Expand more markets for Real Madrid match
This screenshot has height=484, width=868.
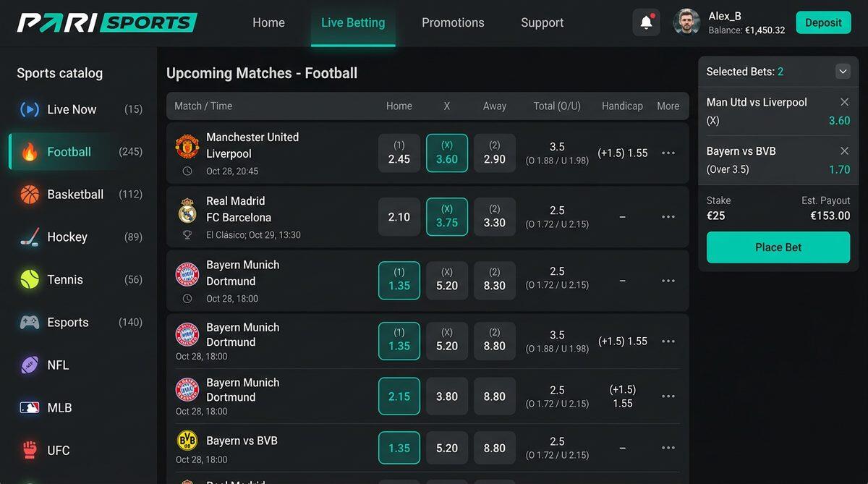668,216
